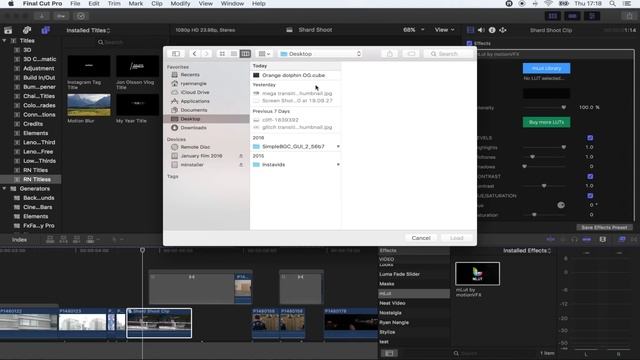Adjust Intensity slider in mLut
The width and height of the screenshot is (640, 360).
pos(563,107)
